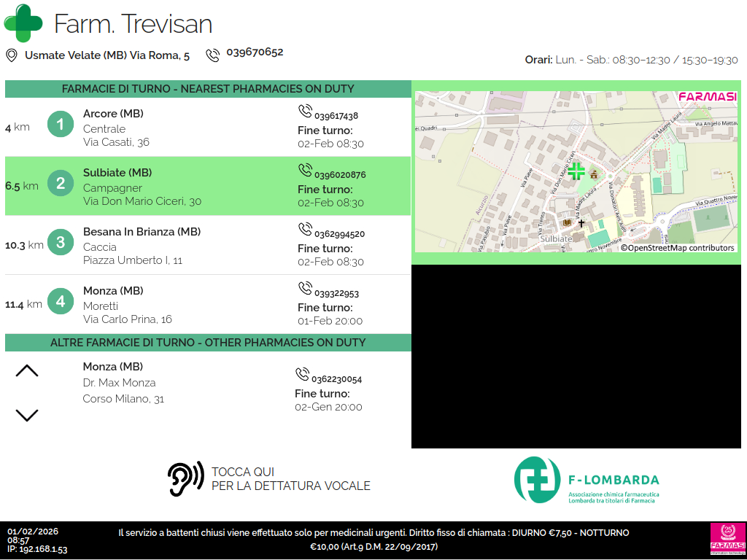The width and height of the screenshot is (747, 560).
Task: Click the green cross pharmacy logo
Action: pos(23,23)
